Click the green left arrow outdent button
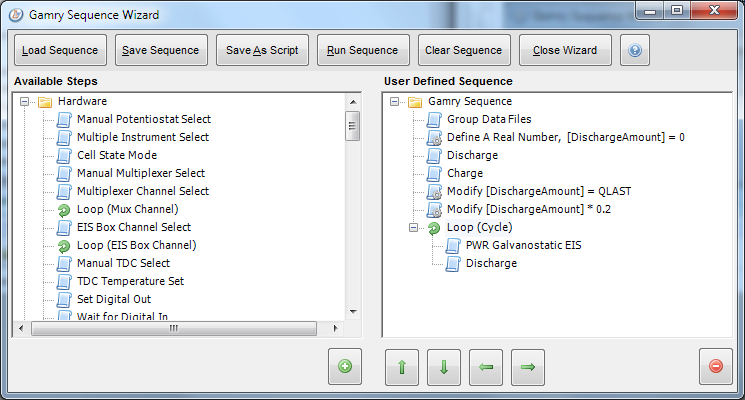The width and height of the screenshot is (745, 400). coord(486,367)
